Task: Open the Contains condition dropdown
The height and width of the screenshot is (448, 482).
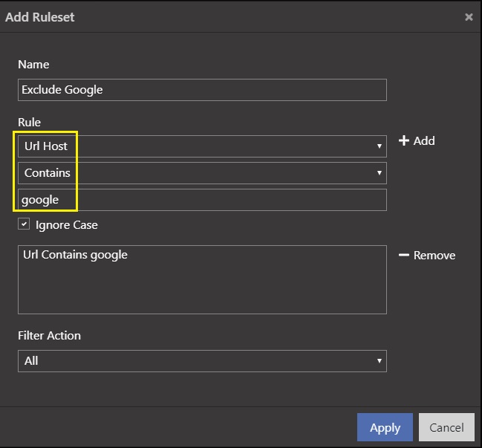Action: tap(201, 173)
